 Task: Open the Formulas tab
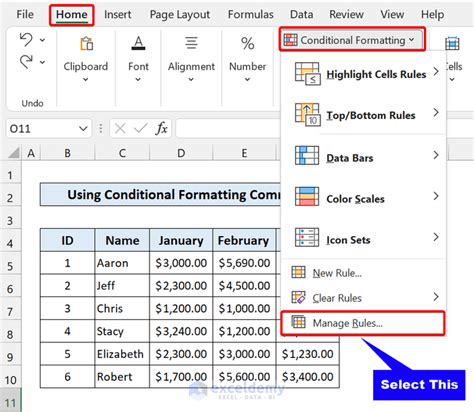tap(251, 14)
